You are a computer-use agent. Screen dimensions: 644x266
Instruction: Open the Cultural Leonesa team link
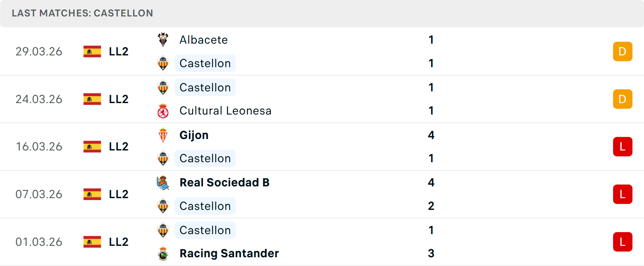225,111
